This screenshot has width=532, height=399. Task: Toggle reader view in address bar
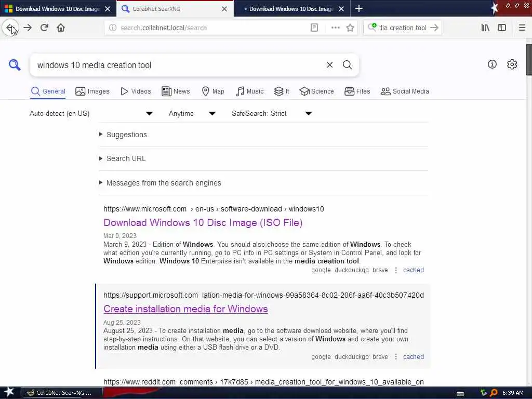click(314, 28)
